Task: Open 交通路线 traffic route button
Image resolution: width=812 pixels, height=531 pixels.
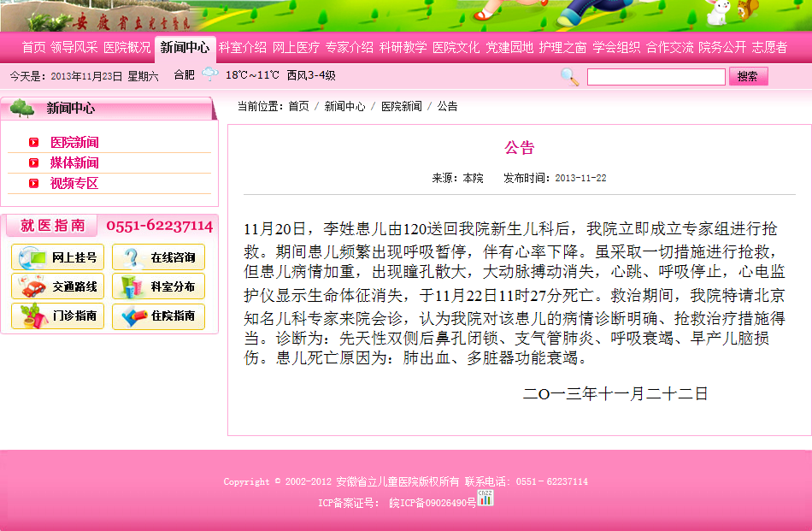Action: (58, 286)
